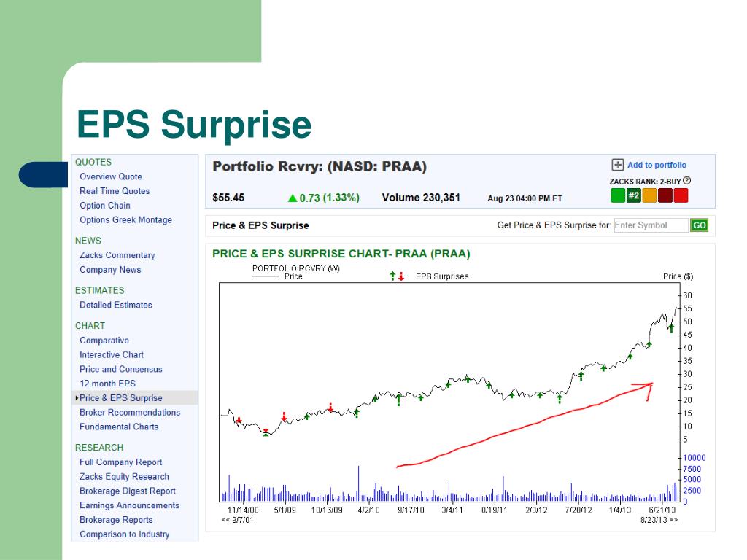The width and height of the screenshot is (747, 560).
Task: Open Brokerage Reports
Action: (x=116, y=520)
